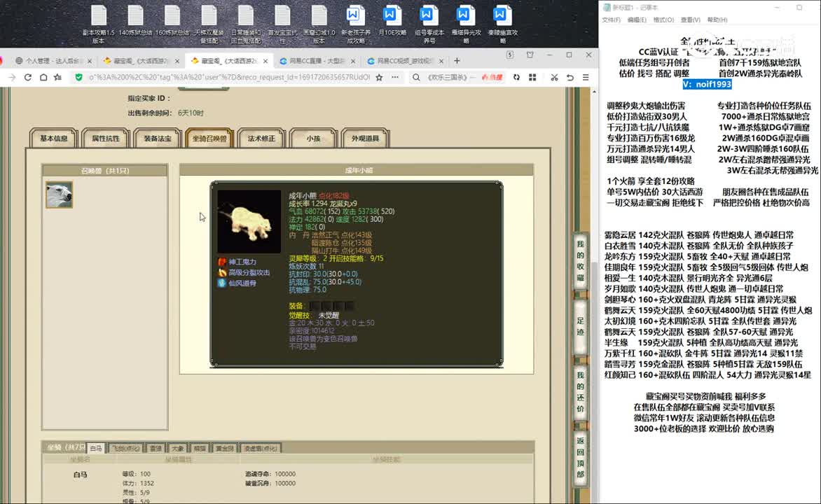Click the 追魂夺命: 100000 mount skill text
The width and height of the screenshot is (821, 504).
[x=270, y=474]
